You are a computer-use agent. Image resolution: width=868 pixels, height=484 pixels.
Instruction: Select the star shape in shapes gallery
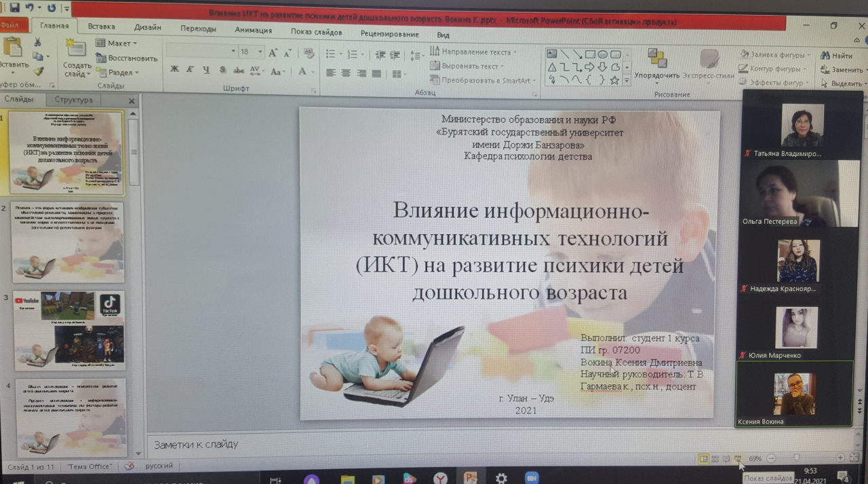614,80
